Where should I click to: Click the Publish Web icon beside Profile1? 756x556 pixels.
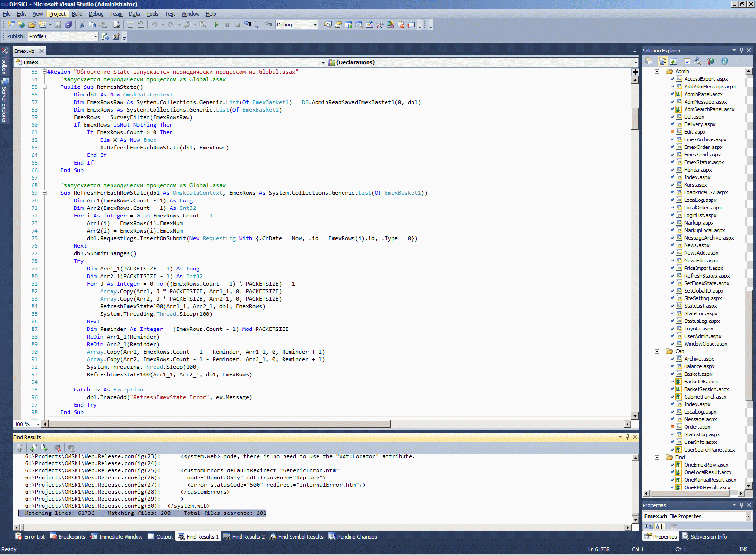tap(105, 36)
